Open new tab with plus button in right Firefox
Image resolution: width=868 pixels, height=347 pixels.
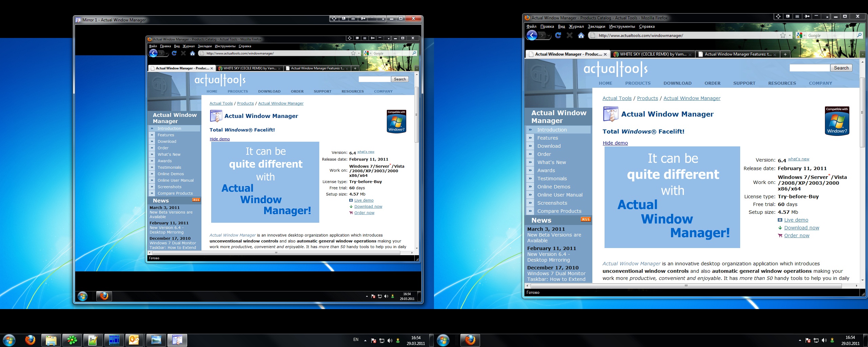point(785,54)
